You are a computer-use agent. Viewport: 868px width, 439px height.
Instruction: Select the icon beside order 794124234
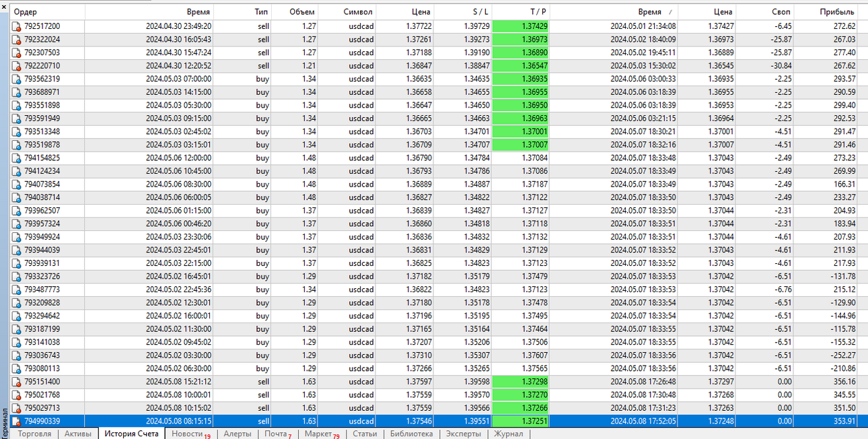click(x=16, y=171)
